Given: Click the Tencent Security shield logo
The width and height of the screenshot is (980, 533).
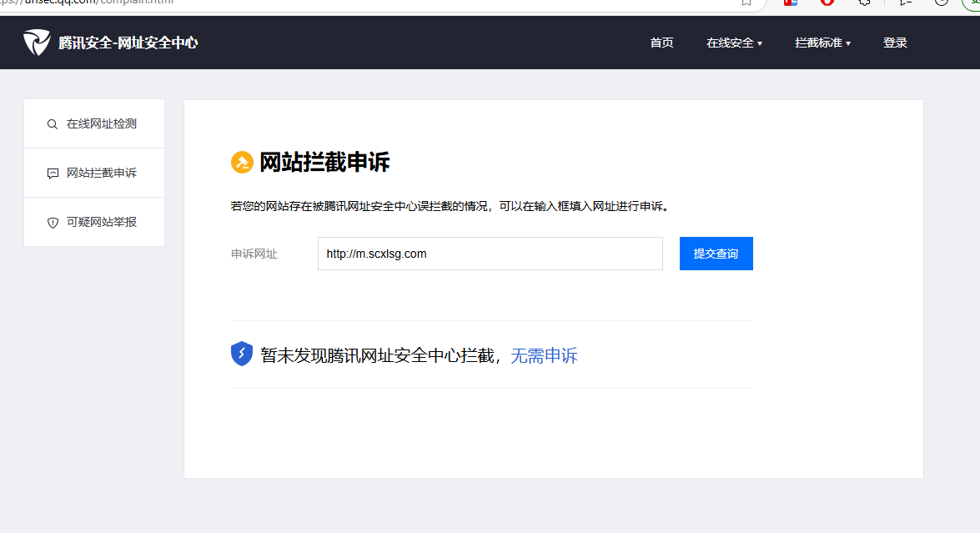Looking at the screenshot, I should point(37,43).
